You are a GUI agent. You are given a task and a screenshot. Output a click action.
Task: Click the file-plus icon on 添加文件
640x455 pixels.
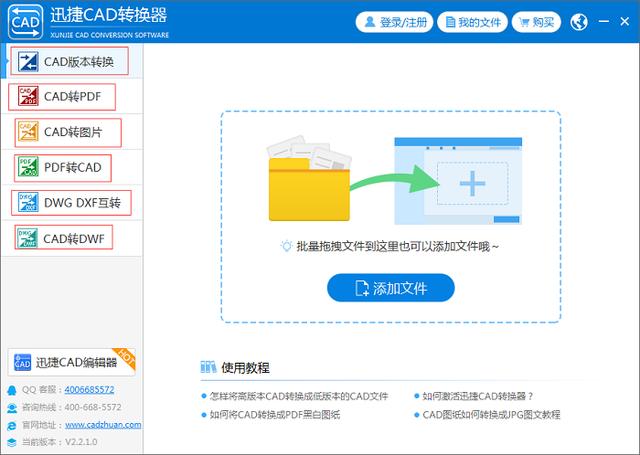tap(362, 288)
